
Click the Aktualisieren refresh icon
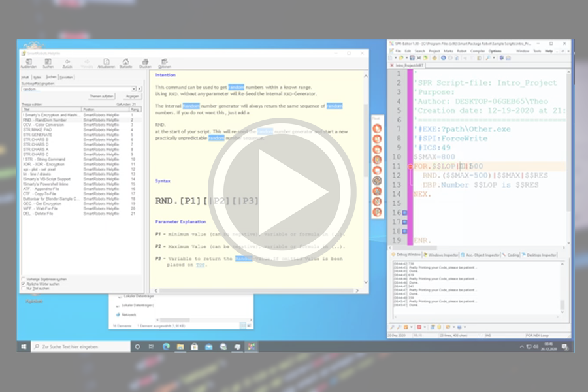tap(106, 62)
